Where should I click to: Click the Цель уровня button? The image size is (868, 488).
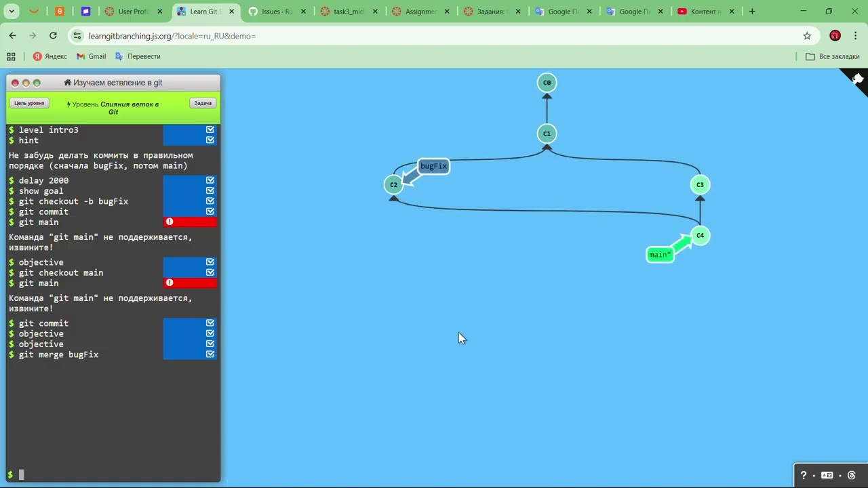pyautogui.click(x=29, y=103)
